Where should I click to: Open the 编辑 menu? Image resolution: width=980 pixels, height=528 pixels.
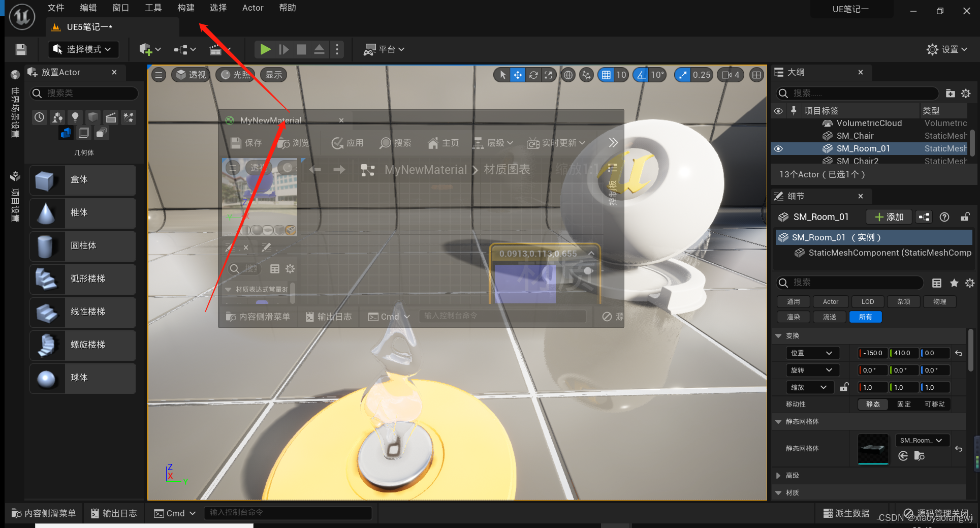point(88,8)
